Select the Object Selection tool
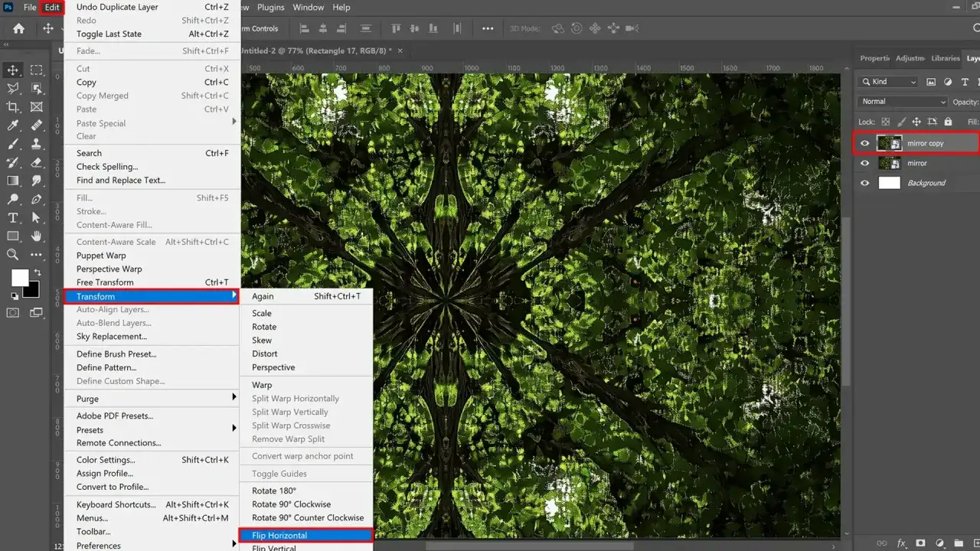This screenshot has height=551, width=980. (36, 89)
